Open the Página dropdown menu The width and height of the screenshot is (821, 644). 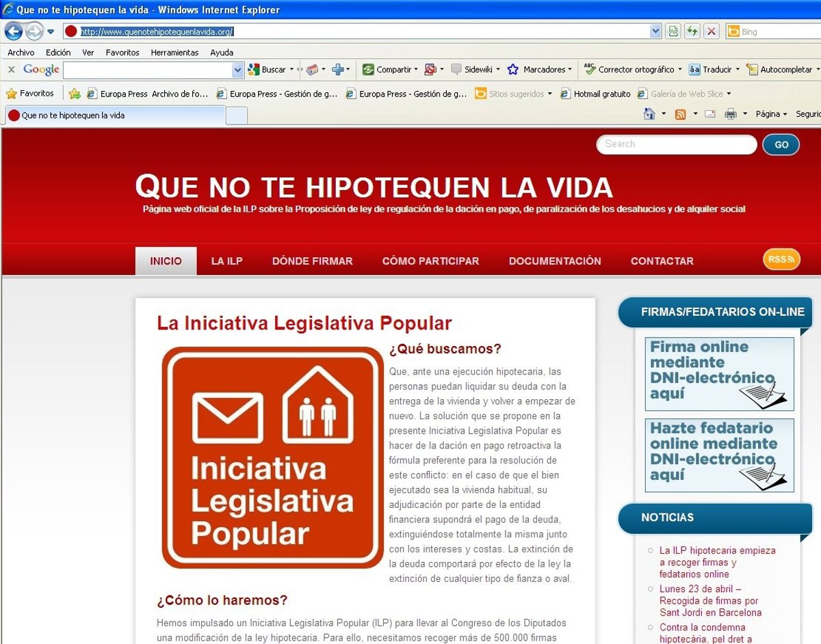point(771,114)
